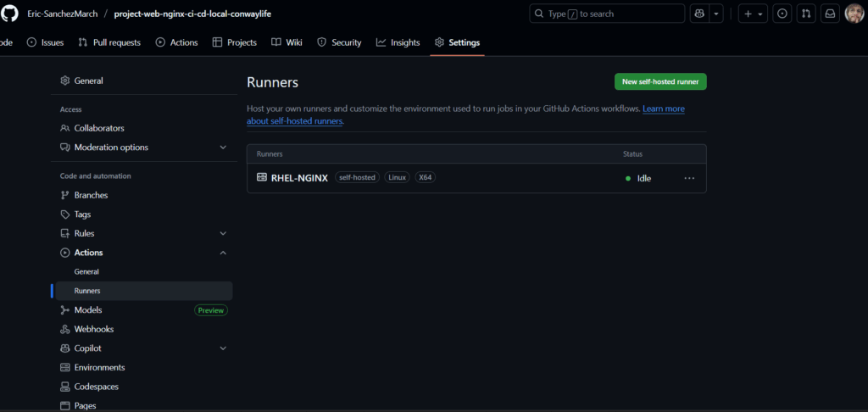Expand the Rules chevron
Screen dimensions: 868x412
click(223, 233)
